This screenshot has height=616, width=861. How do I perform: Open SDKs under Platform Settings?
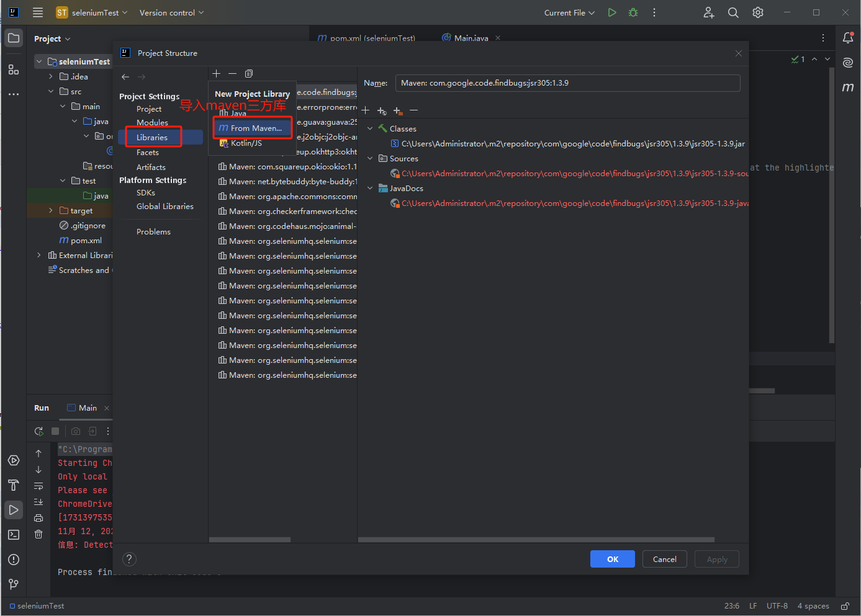pos(146,192)
